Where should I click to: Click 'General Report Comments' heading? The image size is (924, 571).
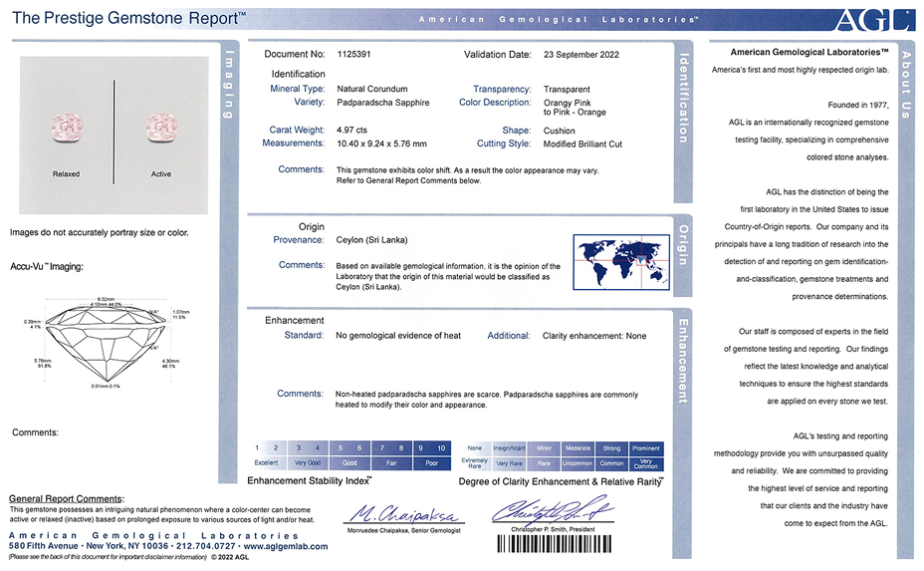(66, 499)
